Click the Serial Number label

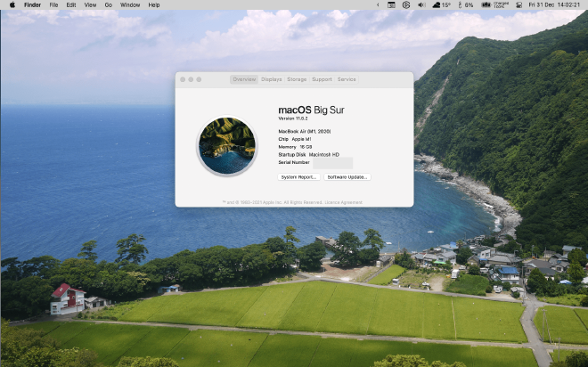(x=294, y=162)
